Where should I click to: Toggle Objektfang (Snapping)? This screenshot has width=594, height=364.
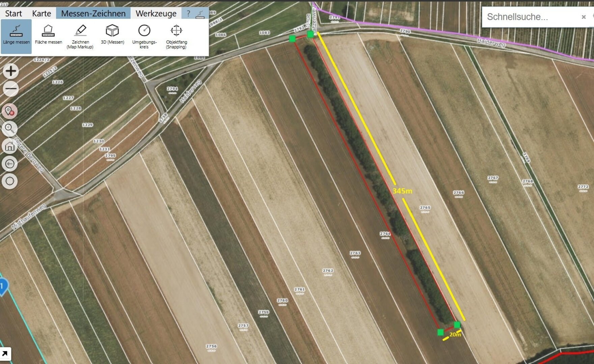click(x=177, y=36)
